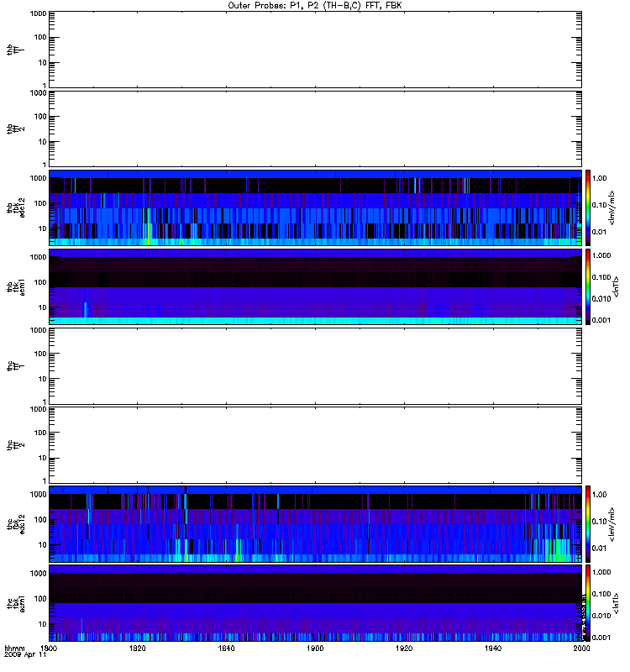Click the '1000' y-axis label of thb fff 1 panel

(38, 13)
